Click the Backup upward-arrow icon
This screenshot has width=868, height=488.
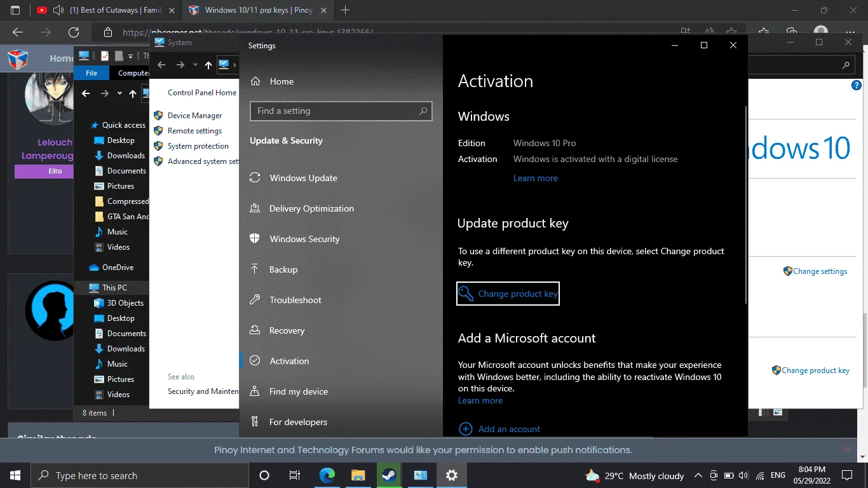pyautogui.click(x=255, y=269)
